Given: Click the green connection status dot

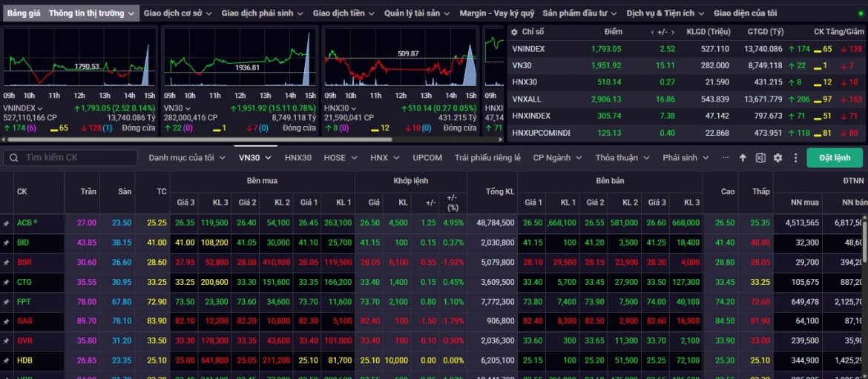Looking at the screenshot, I should (x=860, y=13).
